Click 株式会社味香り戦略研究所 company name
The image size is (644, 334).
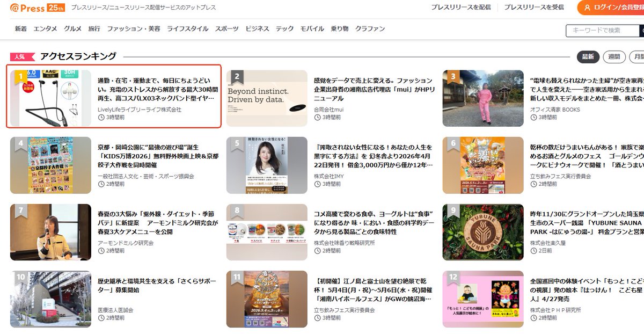coord(345,243)
